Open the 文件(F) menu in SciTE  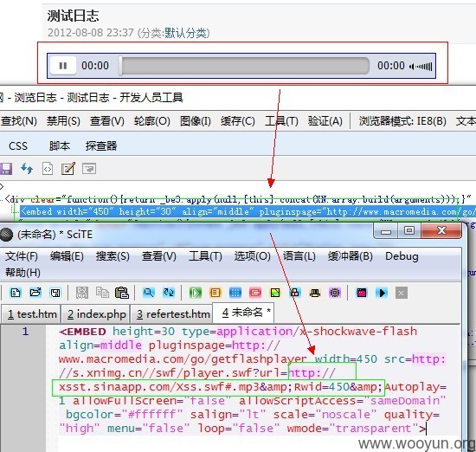click(x=22, y=256)
